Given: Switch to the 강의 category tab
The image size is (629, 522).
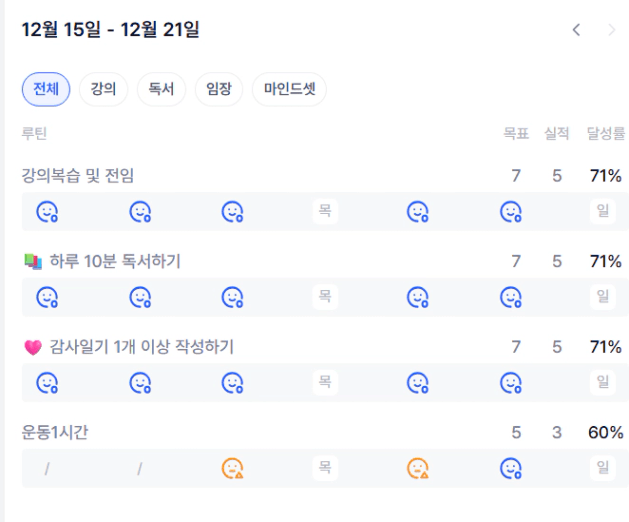Looking at the screenshot, I should coord(103,89).
